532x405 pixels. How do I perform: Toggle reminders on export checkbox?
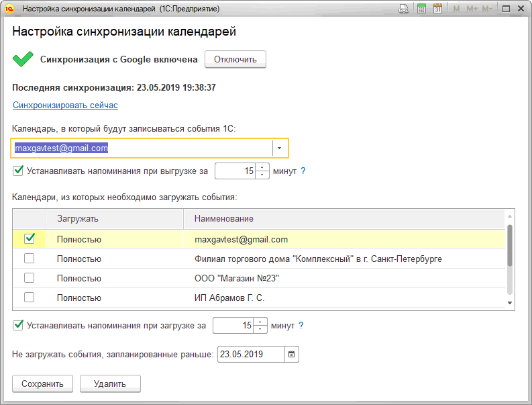pyautogui.click(x=18, y=171)
